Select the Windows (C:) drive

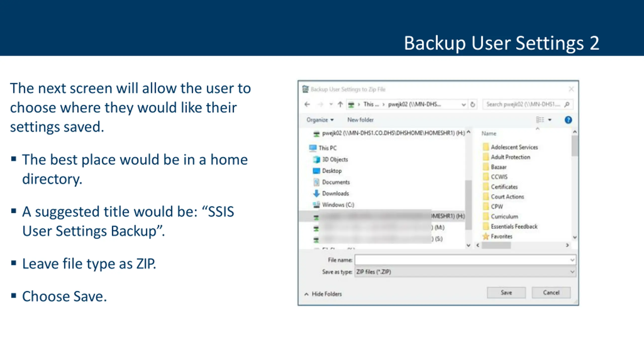334,205
